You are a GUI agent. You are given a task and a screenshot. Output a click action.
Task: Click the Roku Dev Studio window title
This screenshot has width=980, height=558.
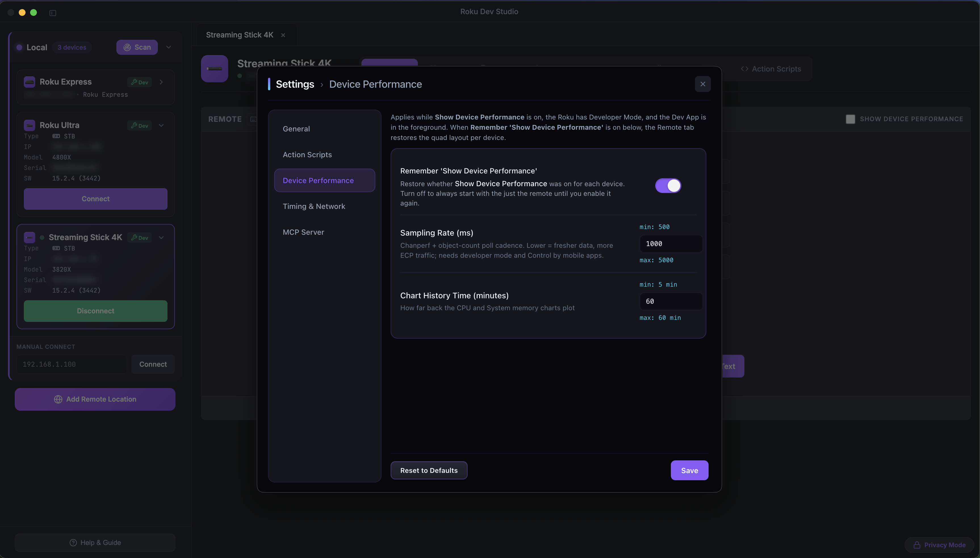point(489,12)
